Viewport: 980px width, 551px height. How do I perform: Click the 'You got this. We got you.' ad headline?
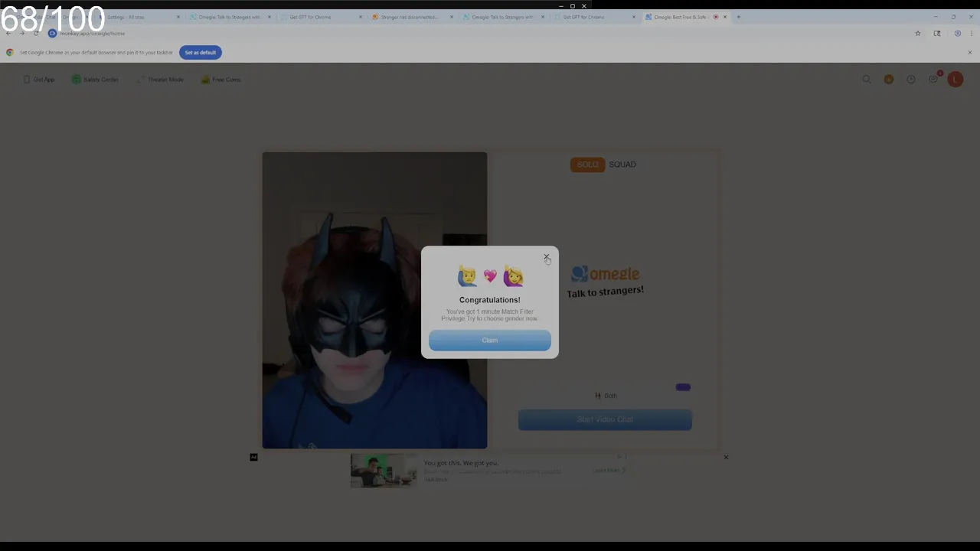click(x=461, y=463)
